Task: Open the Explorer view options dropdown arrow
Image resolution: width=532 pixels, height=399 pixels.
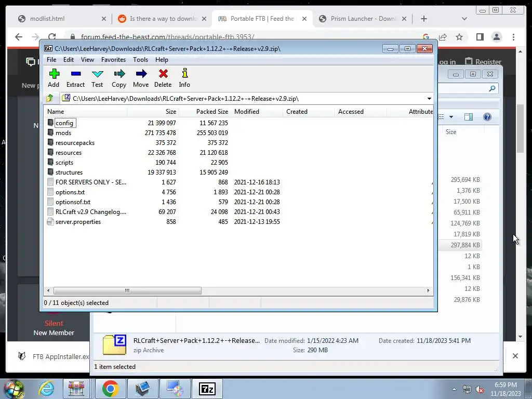Action: (x=451, y=117)
